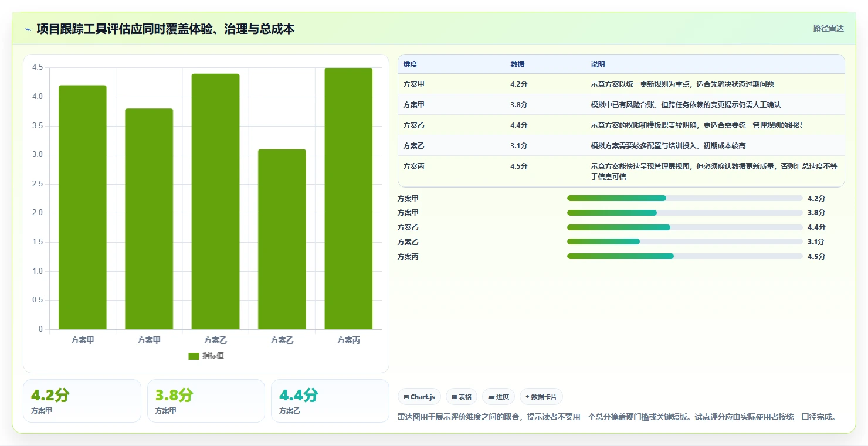Open the 4.4分 方案乙 data card
The image size is (868, 446).
point(330,401)
